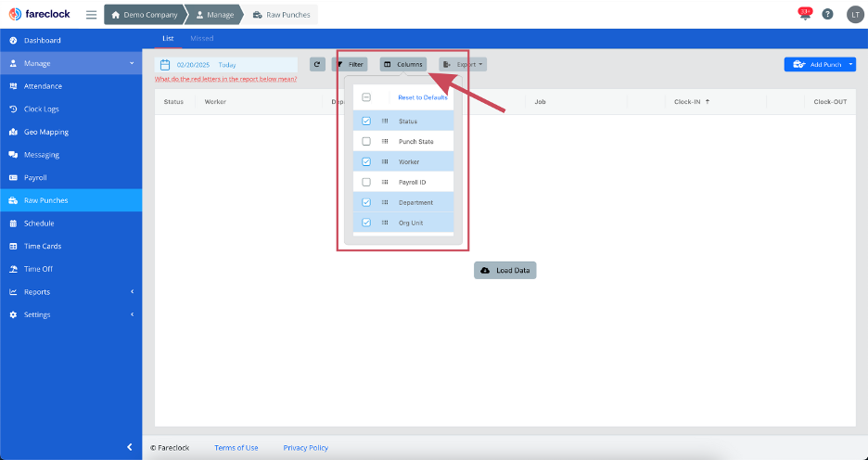Image resolution: width=868 pixels, height=460 pixels.
Task: Open Time Off in sidebar
Action: (70, 269)
